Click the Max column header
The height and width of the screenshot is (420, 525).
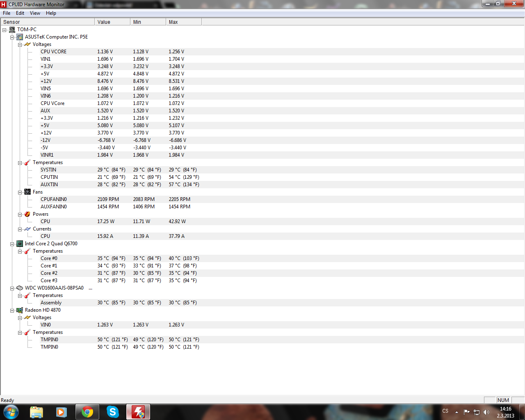pyautogui.click(x=184, y=22)
